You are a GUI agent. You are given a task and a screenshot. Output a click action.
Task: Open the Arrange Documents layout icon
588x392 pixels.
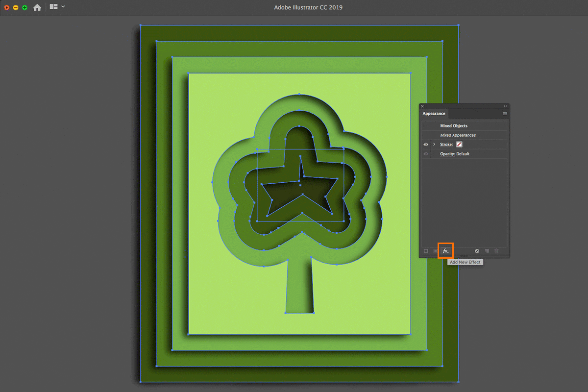coord(54,7)
